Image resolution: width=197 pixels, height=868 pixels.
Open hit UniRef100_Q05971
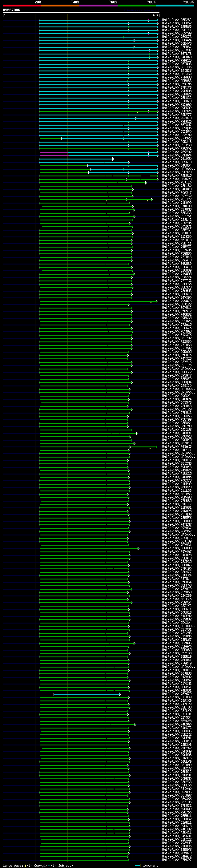pyautogui.click(x=177, y=226)
